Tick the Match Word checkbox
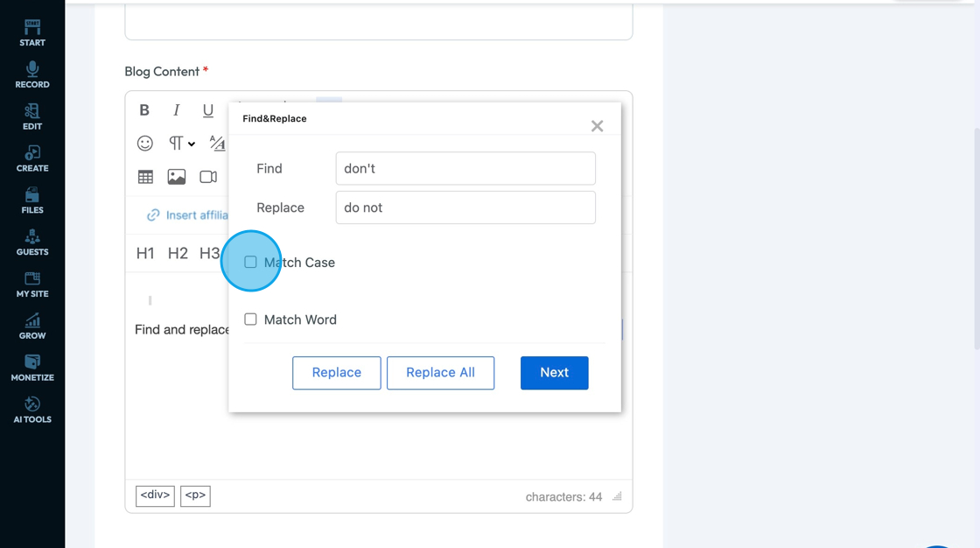980x548 pixels. point(251,320)
